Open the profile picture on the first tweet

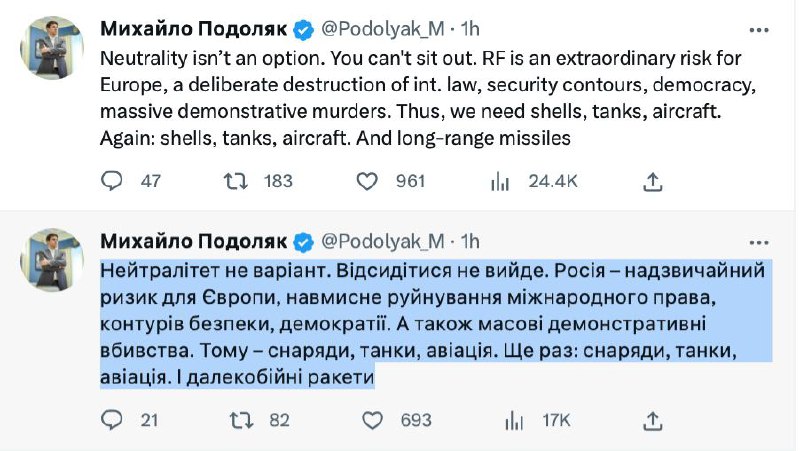52,47
